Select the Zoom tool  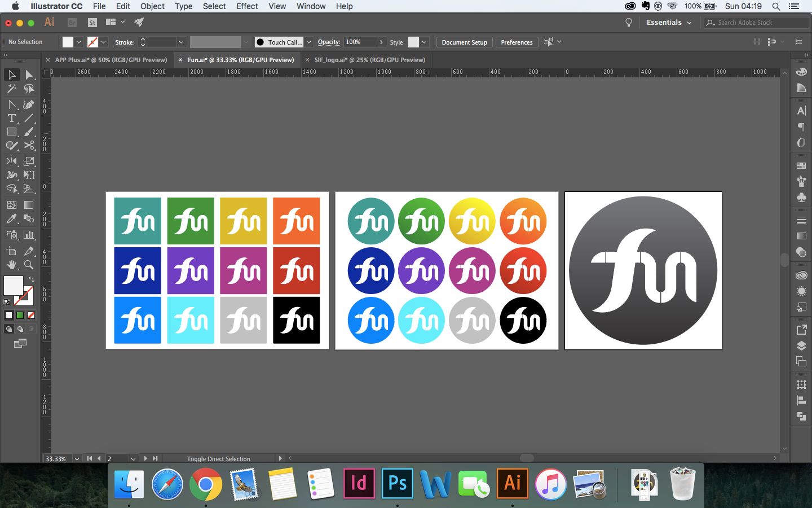click(x=29, y=264)
